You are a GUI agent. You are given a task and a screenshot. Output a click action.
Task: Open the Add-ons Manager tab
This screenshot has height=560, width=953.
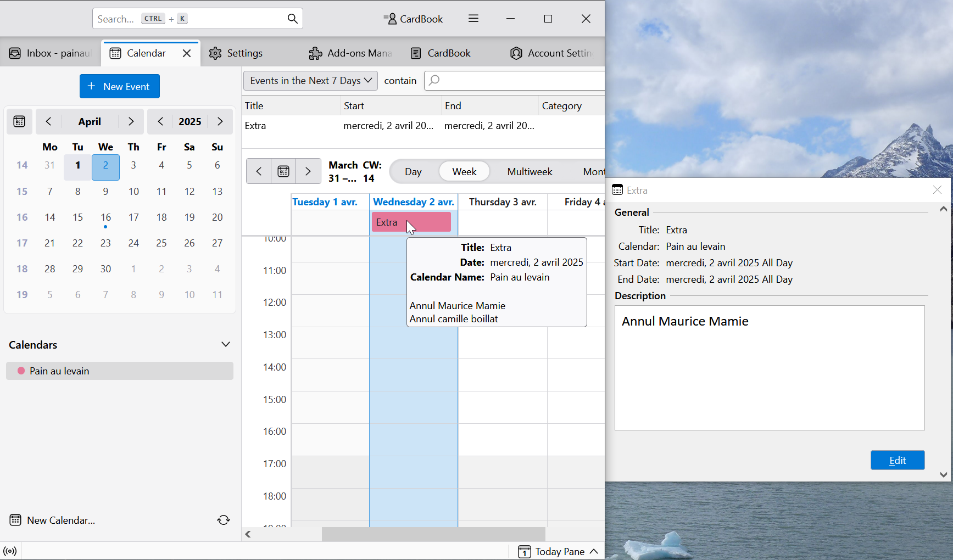[x=350, y=53]
